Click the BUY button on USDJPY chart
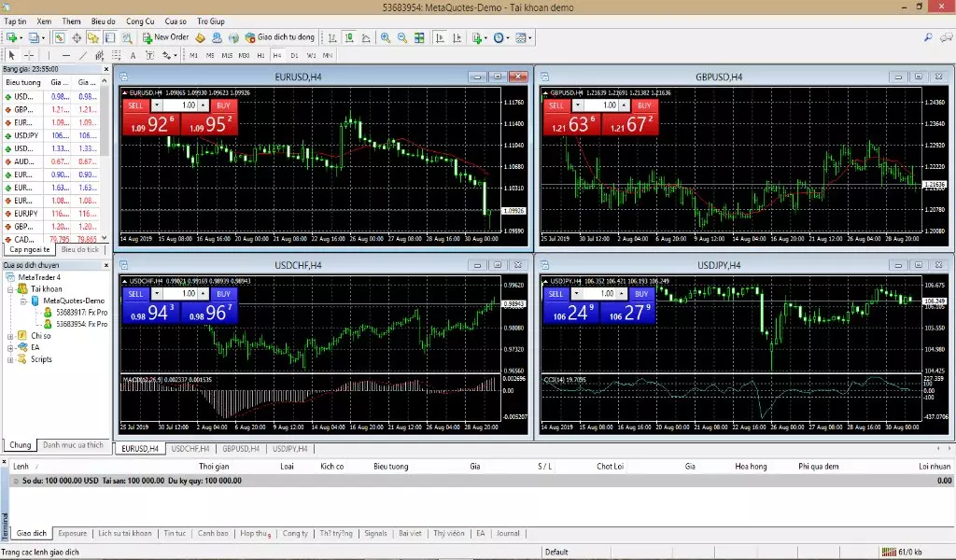The height and width of the screenshot is (560, 956). click(x=643, y=294)
